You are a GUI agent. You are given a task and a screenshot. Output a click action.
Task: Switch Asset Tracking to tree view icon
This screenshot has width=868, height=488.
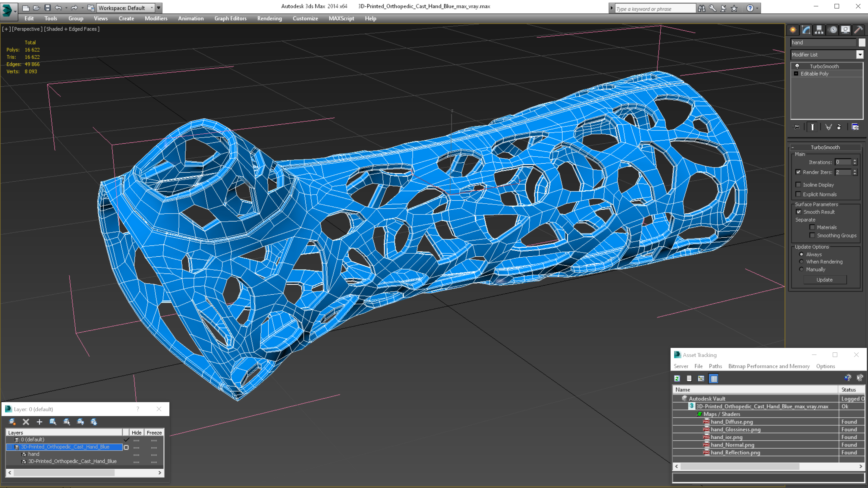tap(701, 379)
